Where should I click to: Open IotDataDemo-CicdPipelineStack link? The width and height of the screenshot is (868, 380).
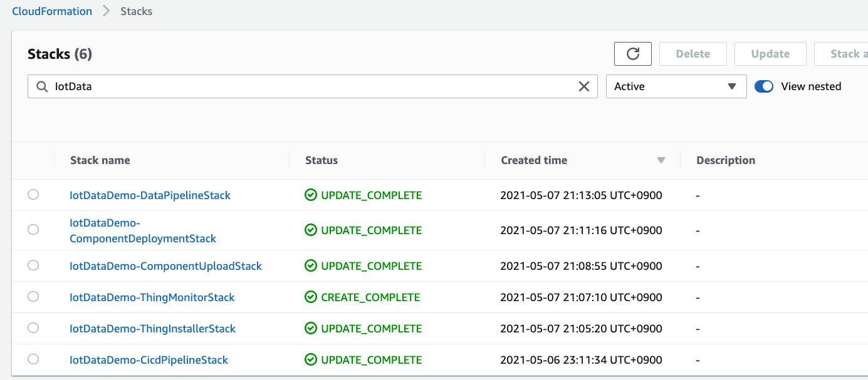149,360
